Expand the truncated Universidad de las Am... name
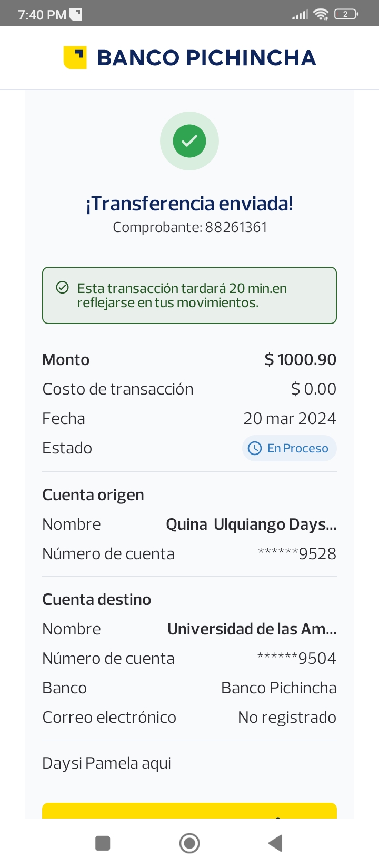This screenshot has height=868, width=379. (252, 629)
